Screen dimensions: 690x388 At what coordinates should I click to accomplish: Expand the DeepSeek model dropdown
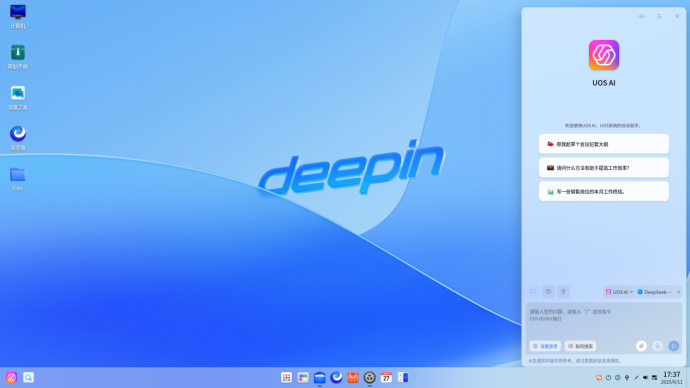coord(659,292)
